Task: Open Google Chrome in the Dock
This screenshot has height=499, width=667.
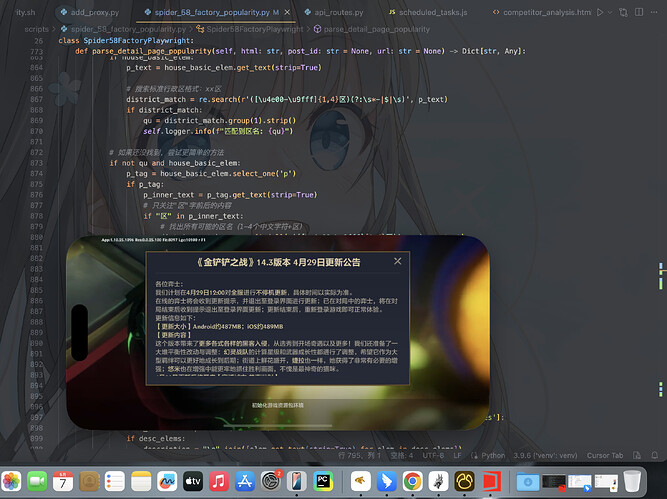Action: 412,481
